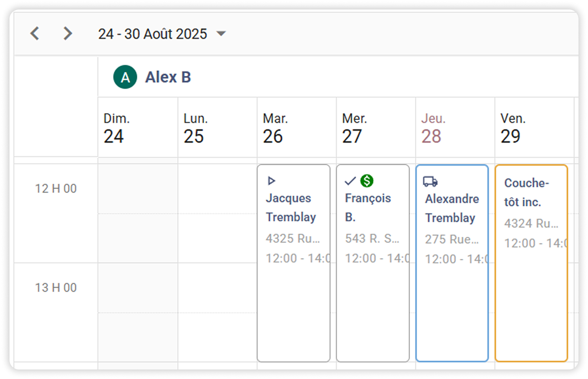Open the date range dropdown arrow

point(221,34)
